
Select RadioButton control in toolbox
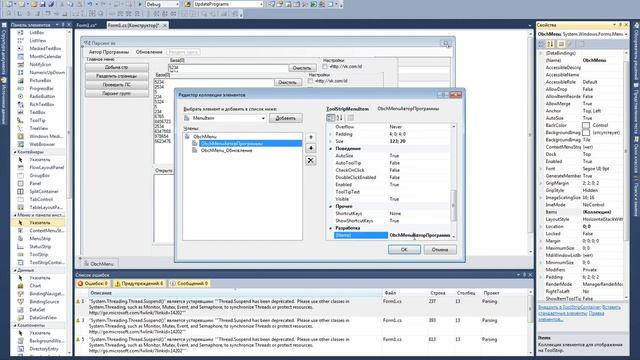tap(42, 96)
